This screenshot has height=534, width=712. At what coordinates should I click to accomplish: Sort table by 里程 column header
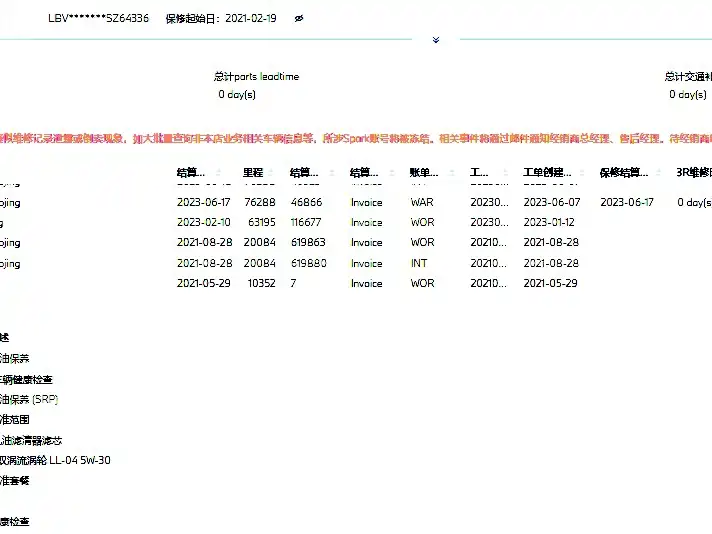253,173
